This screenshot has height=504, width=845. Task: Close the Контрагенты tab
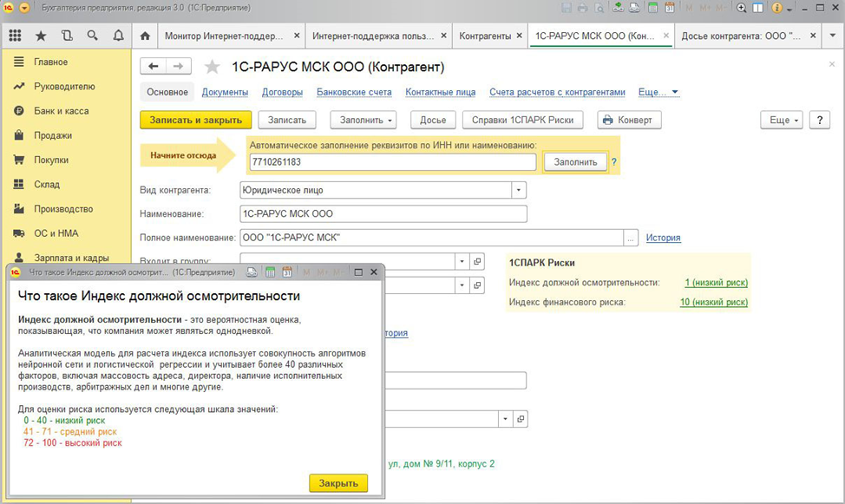click(x=519, y=36)
